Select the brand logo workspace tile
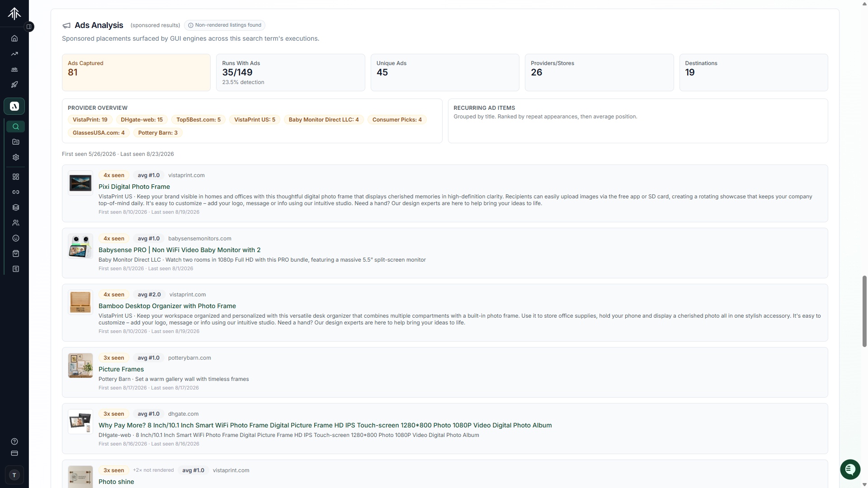The image size is (868, 488). pos(14,106)
